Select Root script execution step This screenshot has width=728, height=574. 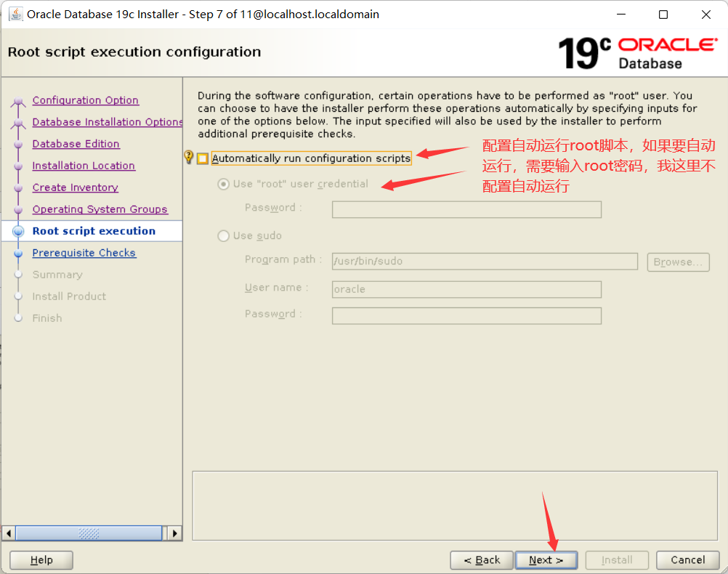click(94, 231)
